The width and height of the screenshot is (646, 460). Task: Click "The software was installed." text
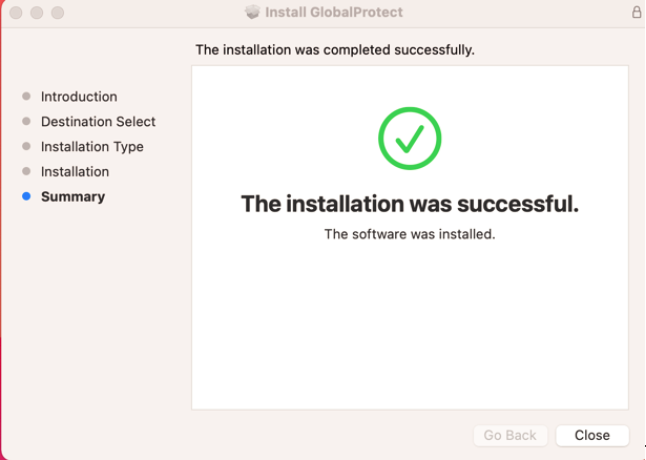point(410,234)
